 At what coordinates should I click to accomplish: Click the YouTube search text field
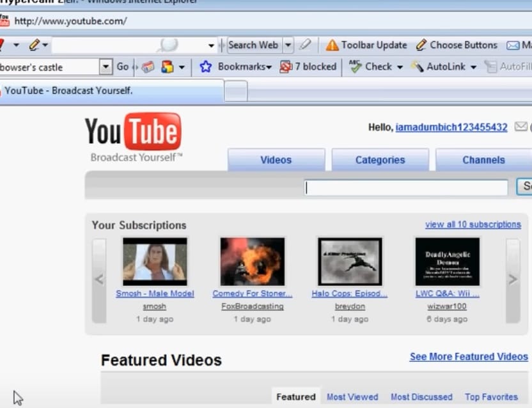click(406, 187)
